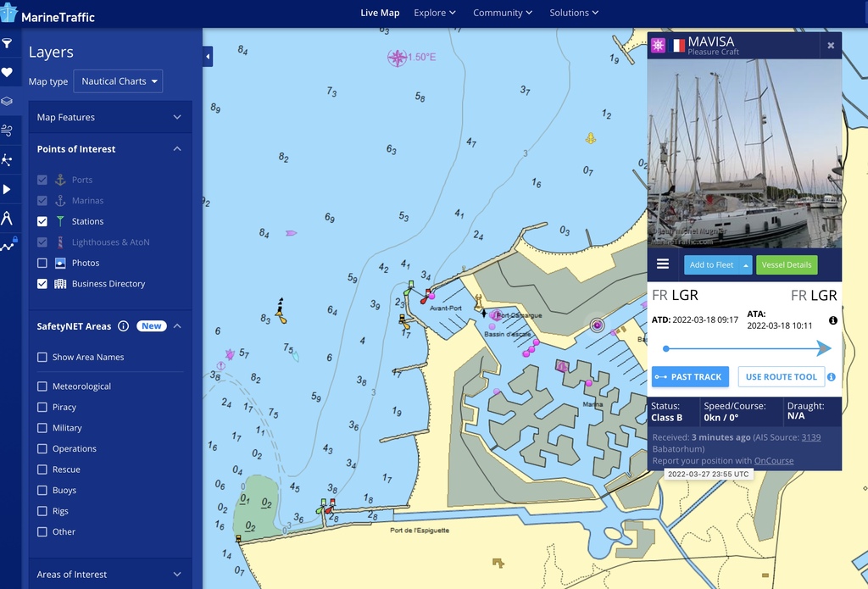Viewport: 868px width, 589px height.
Task: Check the Piracy area checkbox
Action: click(x=42, y=407)
